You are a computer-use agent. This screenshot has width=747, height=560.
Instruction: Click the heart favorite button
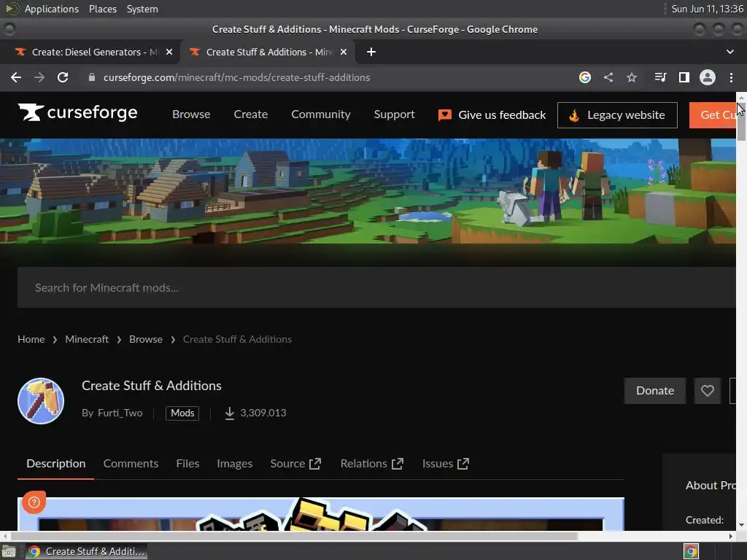pos(708,391)
